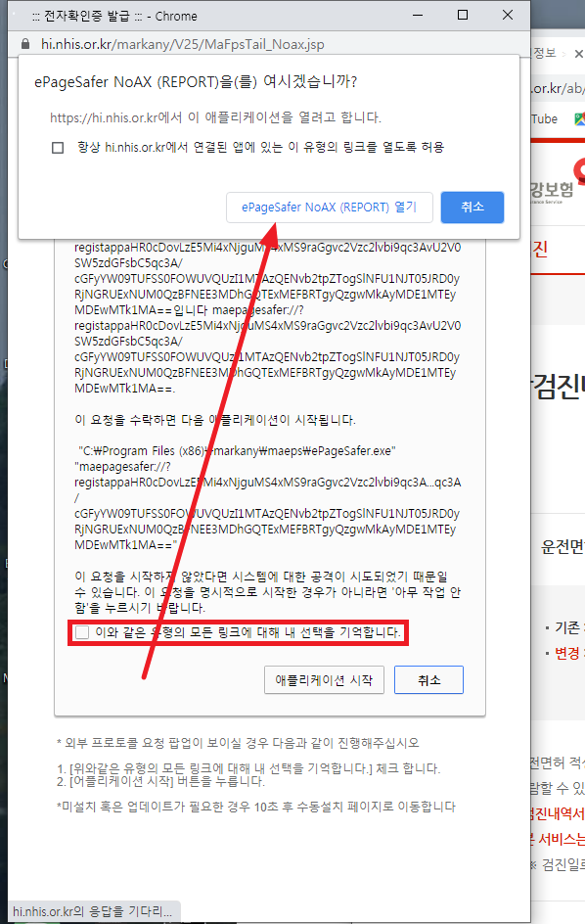Open ePageSafer NoAX (REPORT) application

330,208
